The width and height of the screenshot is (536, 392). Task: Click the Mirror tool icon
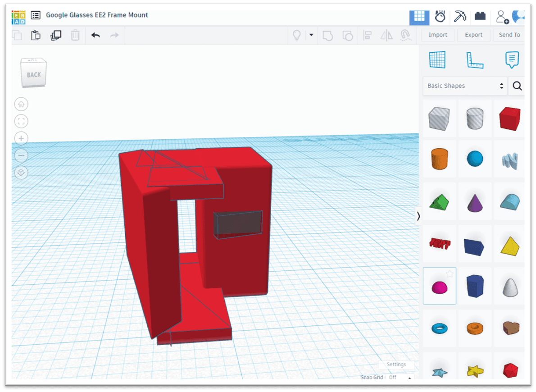pos(386,35)
